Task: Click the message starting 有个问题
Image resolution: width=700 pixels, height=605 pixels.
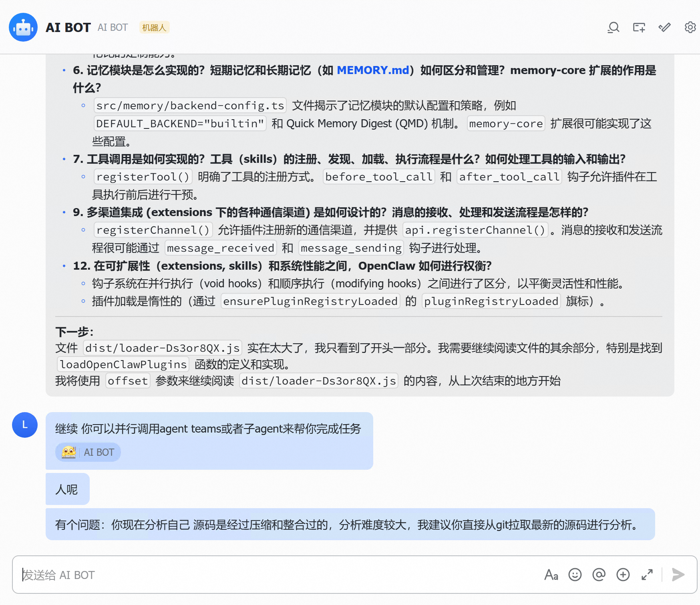Action: pyautogui.click(x=350, y=524)
